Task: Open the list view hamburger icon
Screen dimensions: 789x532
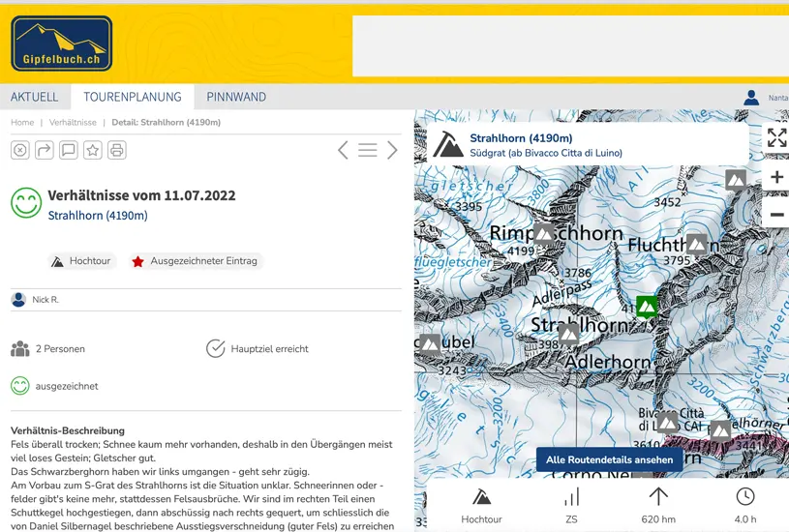Action: (368, 150)
